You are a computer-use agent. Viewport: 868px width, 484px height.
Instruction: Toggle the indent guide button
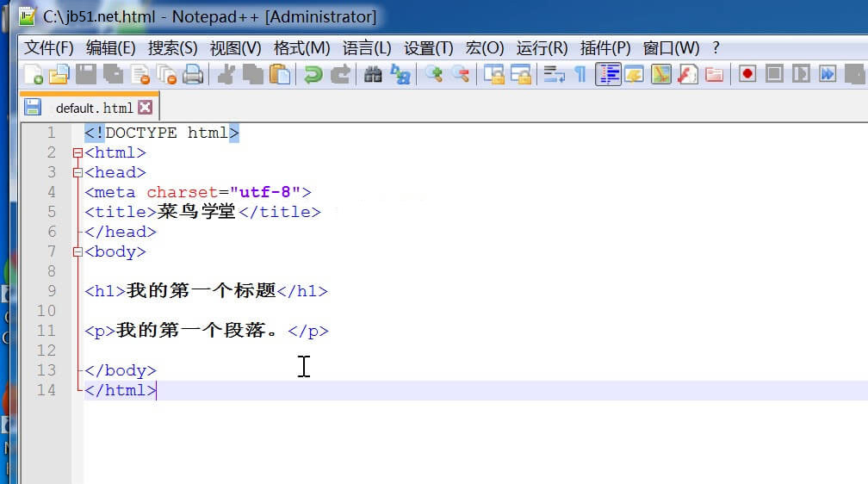click(x=609, y=75)
